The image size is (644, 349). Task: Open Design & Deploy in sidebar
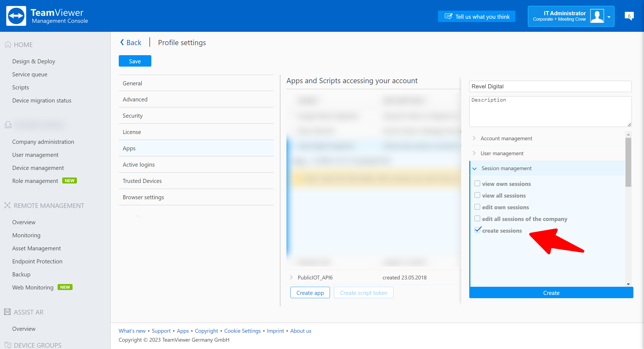[x=34, y=61]
